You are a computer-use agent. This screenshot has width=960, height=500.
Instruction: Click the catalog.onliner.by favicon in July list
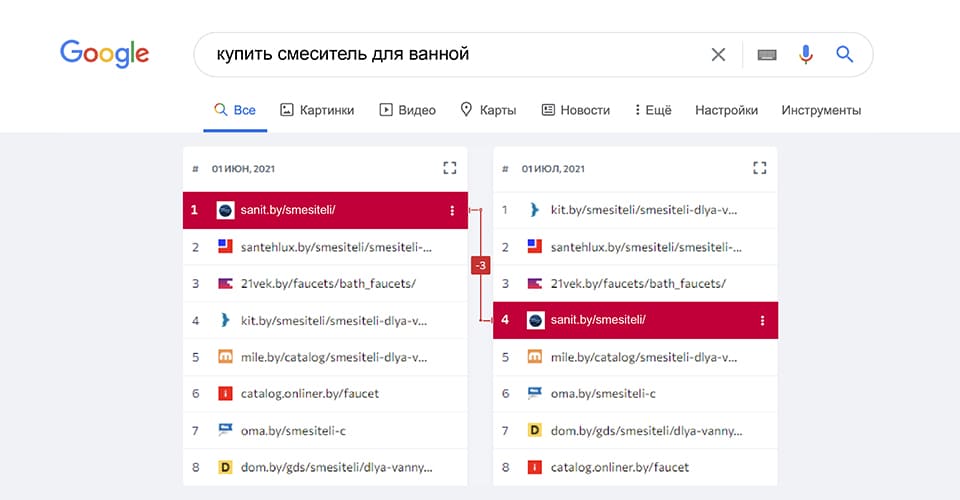click(534, 468)
